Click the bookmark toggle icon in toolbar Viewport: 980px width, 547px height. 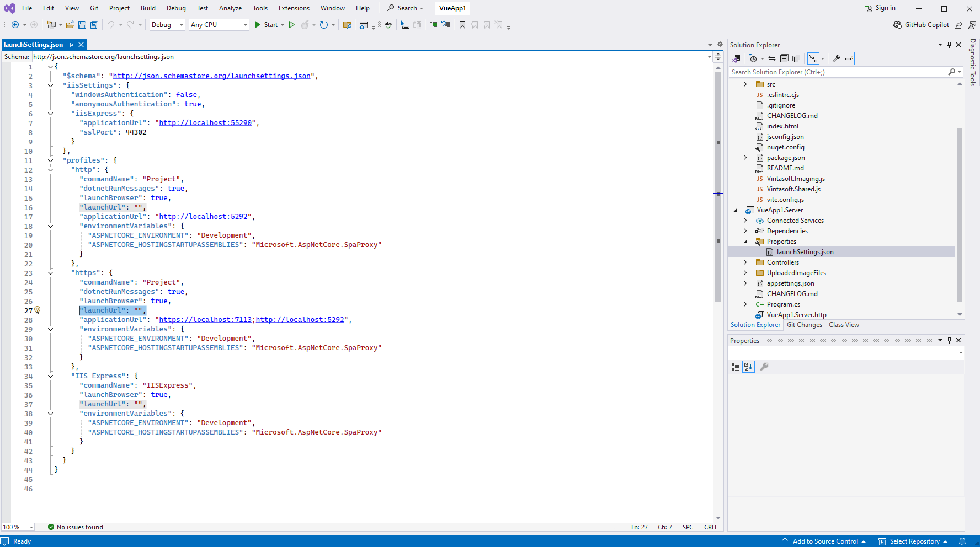click(462, 25)
